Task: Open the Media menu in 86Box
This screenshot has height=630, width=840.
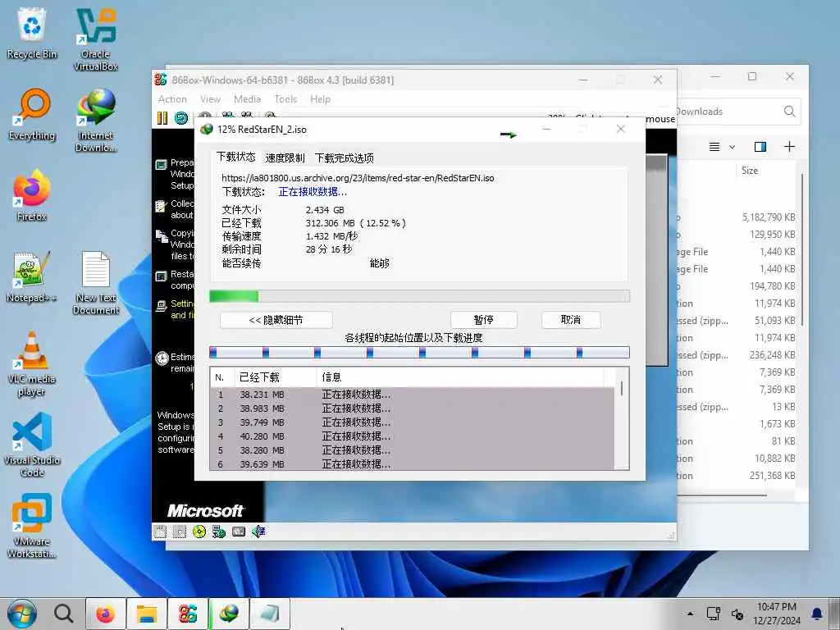Action: (x=248, y=99)
